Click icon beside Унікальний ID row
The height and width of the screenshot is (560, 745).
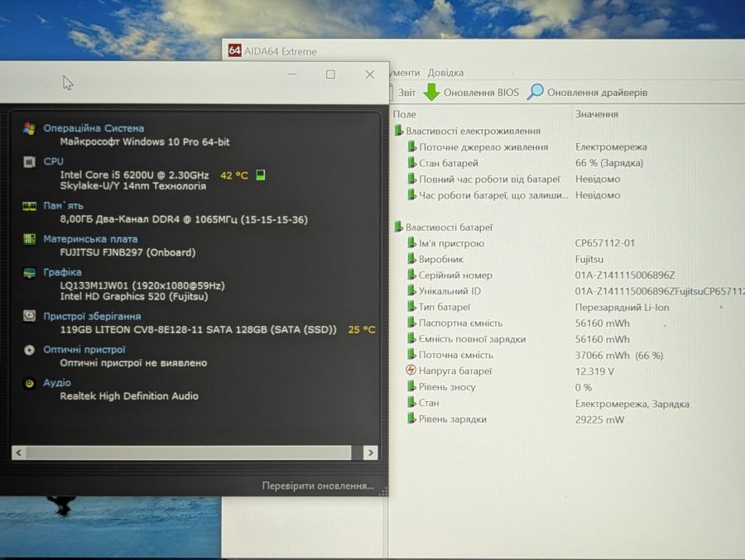point(411,290)
